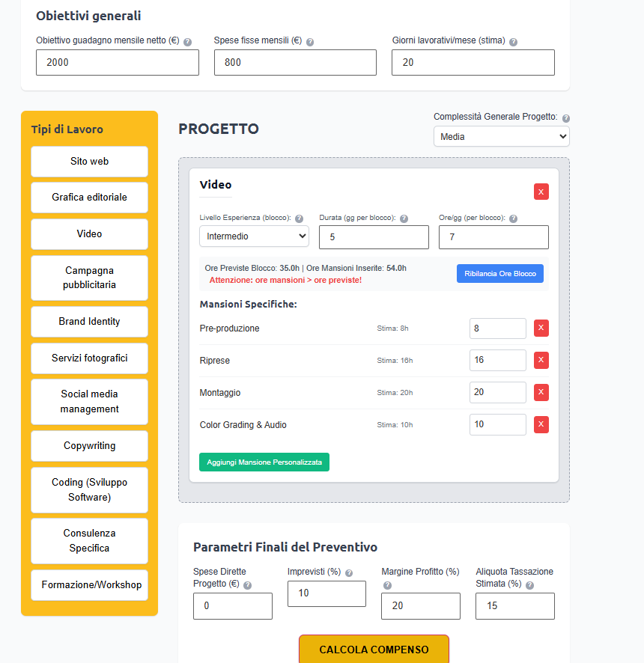Viewport: 644px width, 663px height.
Task: Click help icon beside Durata (gg per blocco)
Action: [x=404, y=219]
